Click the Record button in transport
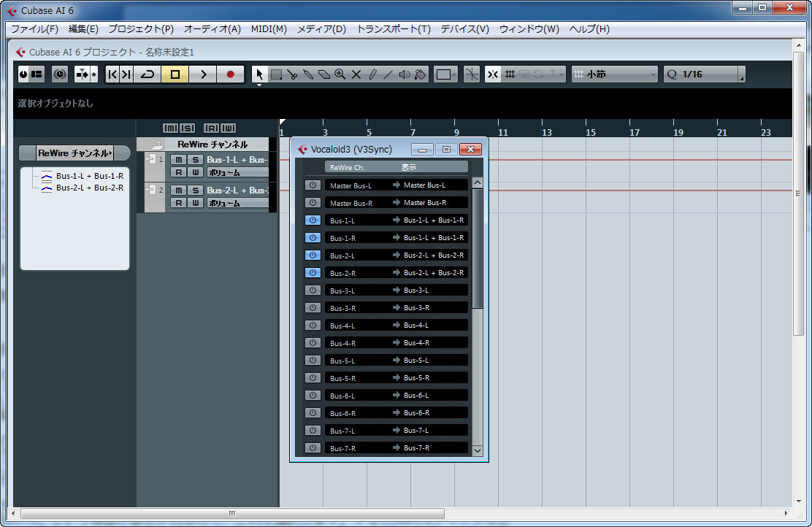 point(231,74)
